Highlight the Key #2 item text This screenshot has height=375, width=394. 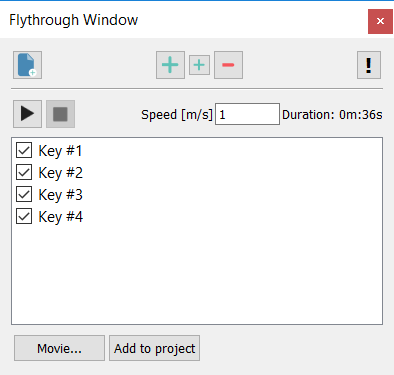[x=60, y=173]
